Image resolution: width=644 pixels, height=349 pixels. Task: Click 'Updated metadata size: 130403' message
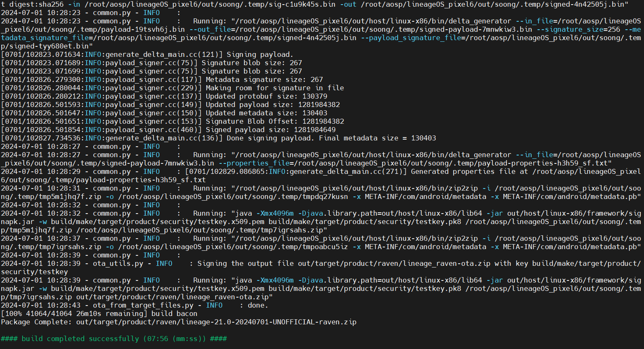[x=267, y=113]
